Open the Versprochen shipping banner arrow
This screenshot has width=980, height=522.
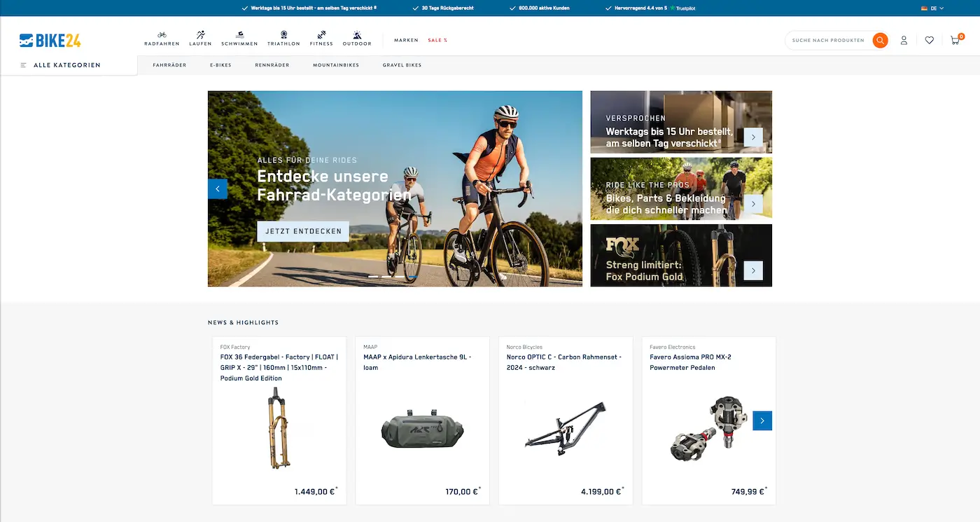(x=753, y=137)
